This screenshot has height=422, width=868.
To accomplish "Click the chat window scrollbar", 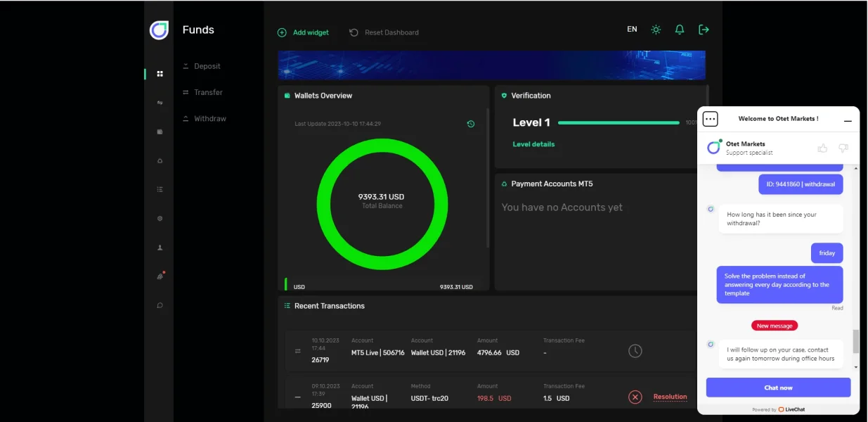I will (855, 341).
